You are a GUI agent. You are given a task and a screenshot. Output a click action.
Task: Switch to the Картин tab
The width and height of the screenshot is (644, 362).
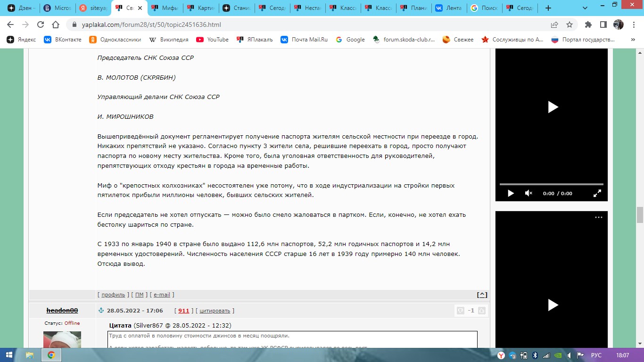point(201,8)
